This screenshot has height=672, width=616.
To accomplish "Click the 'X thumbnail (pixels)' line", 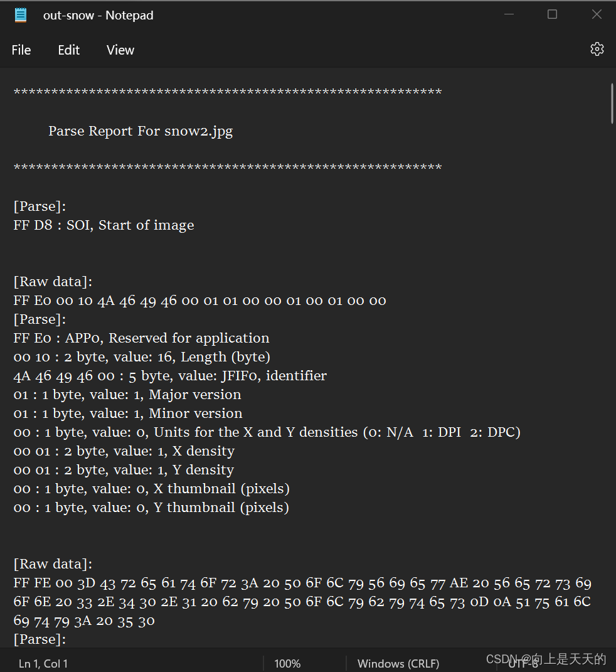I will point(152,489).
